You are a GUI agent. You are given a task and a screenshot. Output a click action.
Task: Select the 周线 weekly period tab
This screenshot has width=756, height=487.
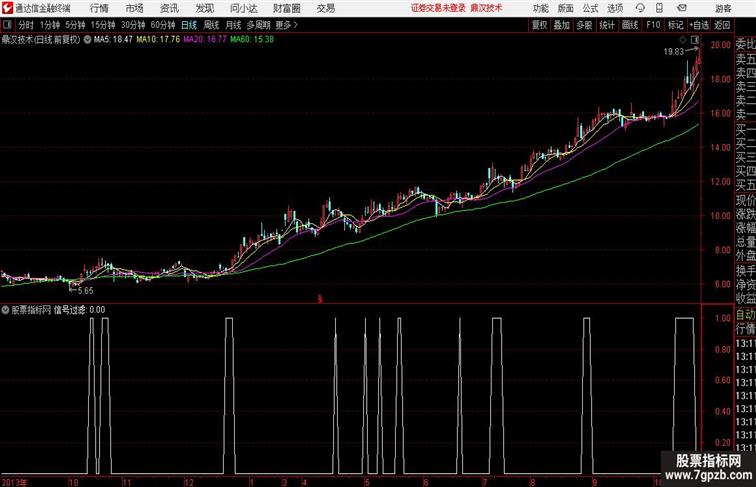click(211, 25)
